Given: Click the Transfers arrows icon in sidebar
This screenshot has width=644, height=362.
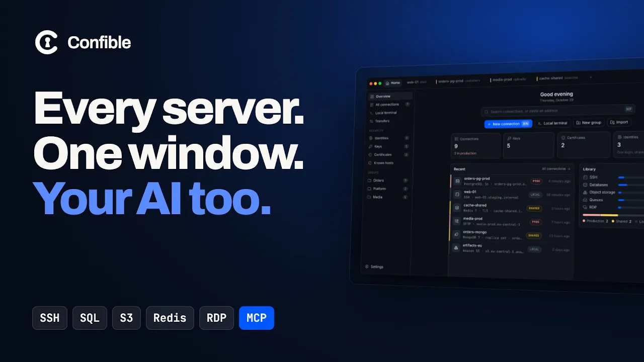Looking at the screenshot, I should point(371,121).
